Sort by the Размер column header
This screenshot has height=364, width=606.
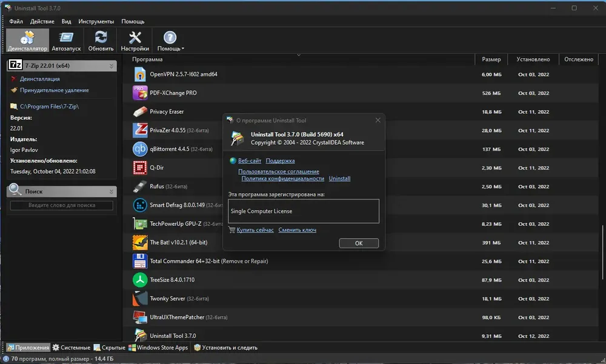point(491,59)
